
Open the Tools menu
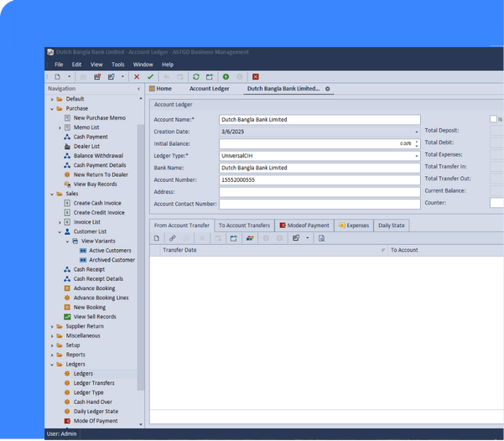118,65
